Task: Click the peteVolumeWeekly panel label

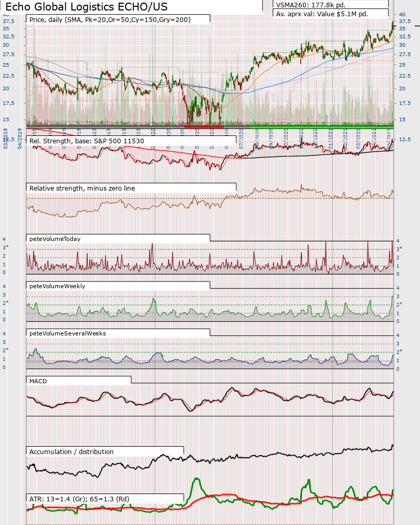Action: (x=57, y=286)
